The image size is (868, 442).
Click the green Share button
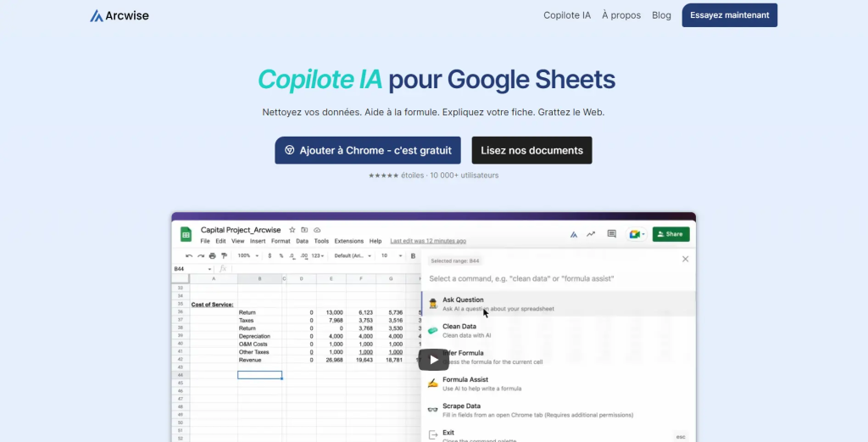[671, 234]
